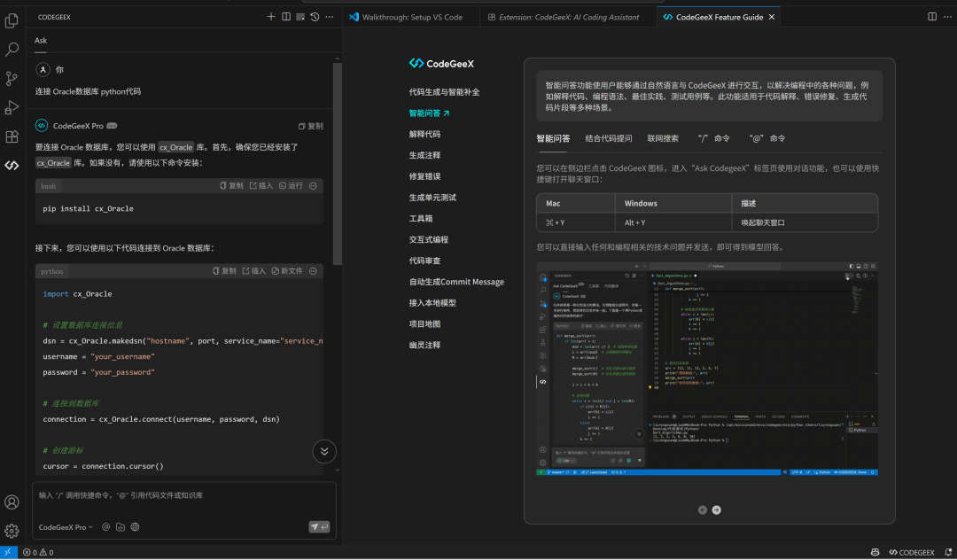Click the list icon in CodeGeeX header
The width and height of the screenshot is (957, 560).
point(300,17)
